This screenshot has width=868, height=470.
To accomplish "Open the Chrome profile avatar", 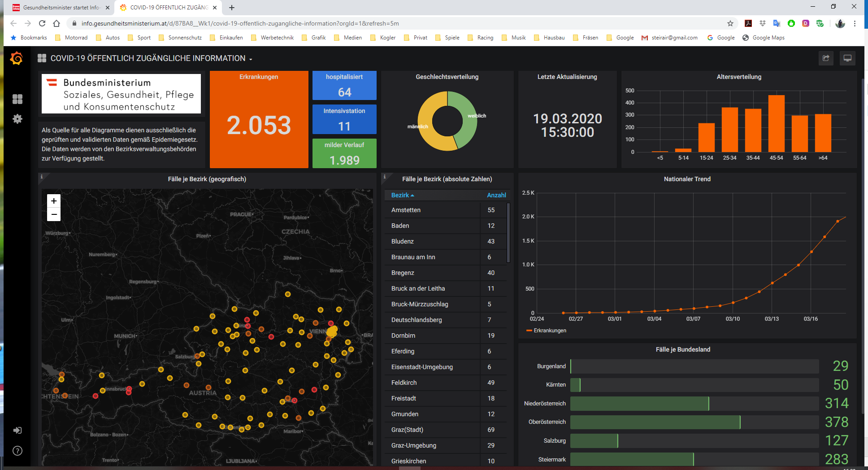I will (840, 23).
